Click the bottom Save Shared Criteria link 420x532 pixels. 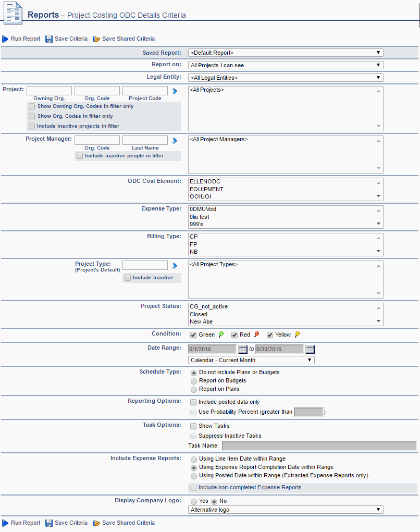click(x=128, y=523)
